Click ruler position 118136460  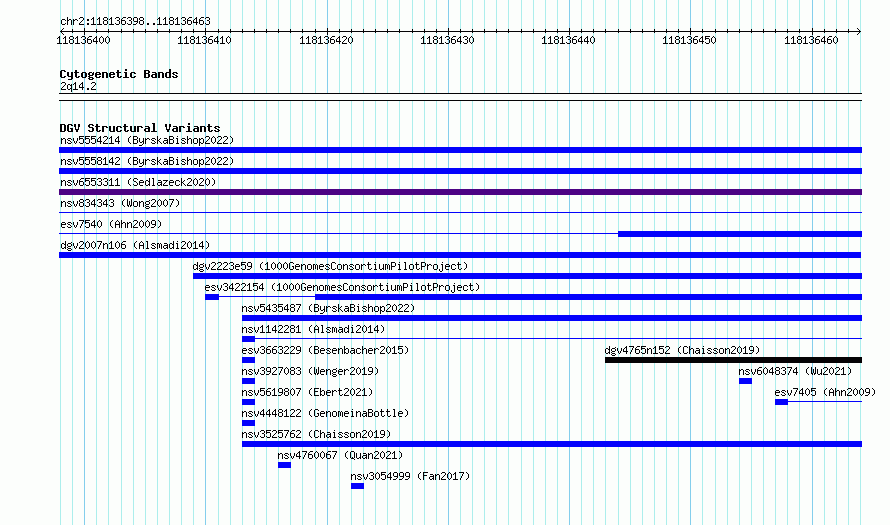[811, 40]
